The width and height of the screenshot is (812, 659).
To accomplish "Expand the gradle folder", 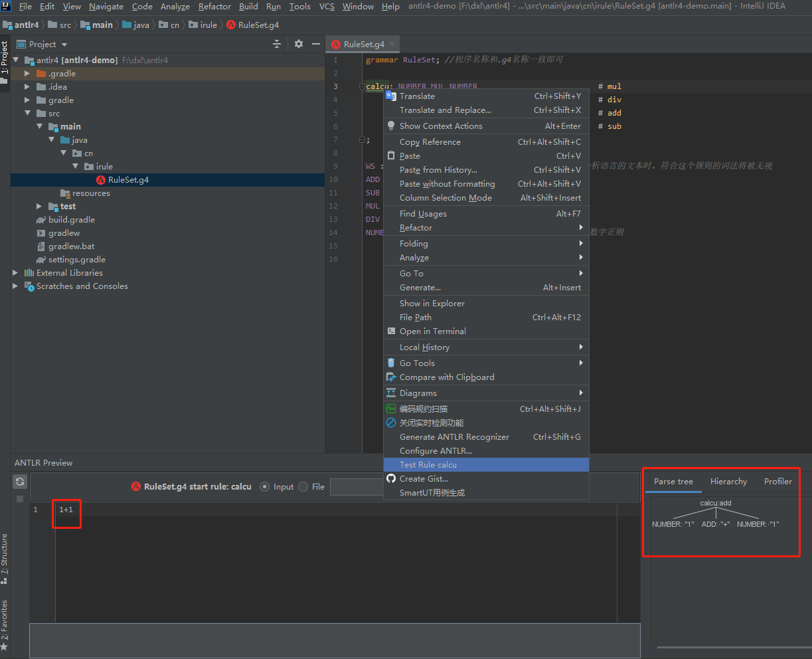I will pyautogui.click(x=27, y=100).
